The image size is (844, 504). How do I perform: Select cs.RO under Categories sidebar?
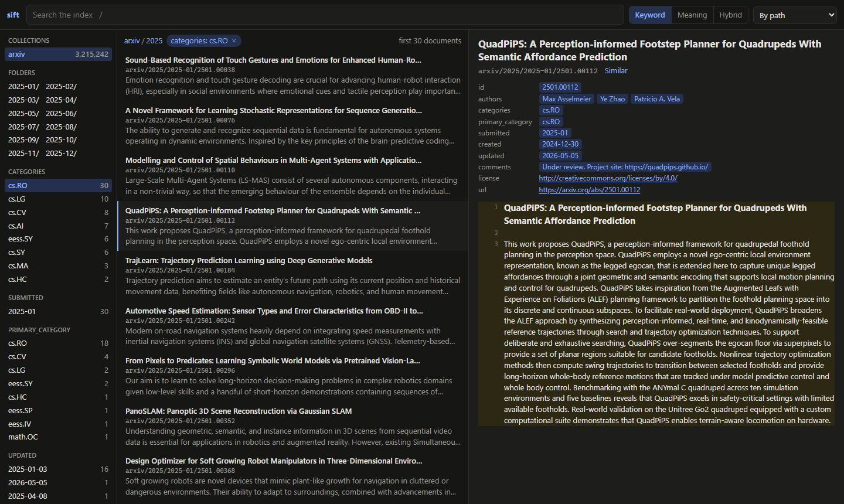pos(58,186)
